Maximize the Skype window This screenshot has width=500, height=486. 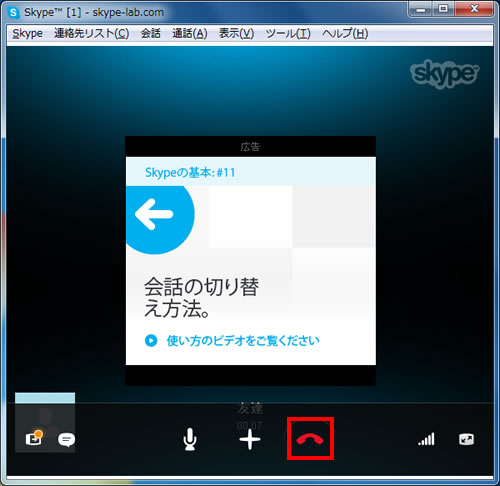tap(443, 9)
